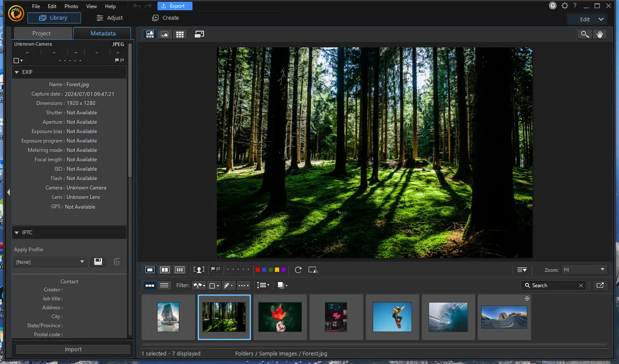Enable the single-pane browser layout
Screen dimensions: 619x364
point(150,270)
